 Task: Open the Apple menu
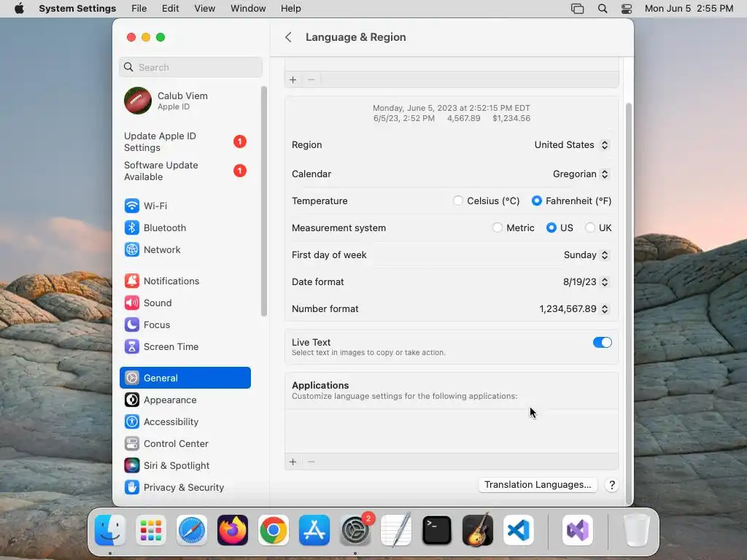19,9
